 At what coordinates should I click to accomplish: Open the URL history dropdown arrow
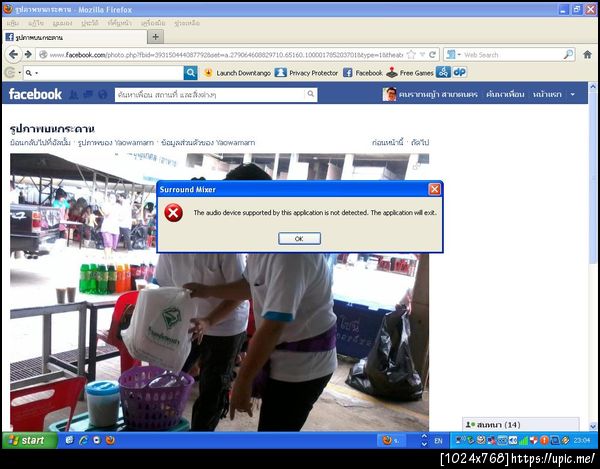click(422, 55)
